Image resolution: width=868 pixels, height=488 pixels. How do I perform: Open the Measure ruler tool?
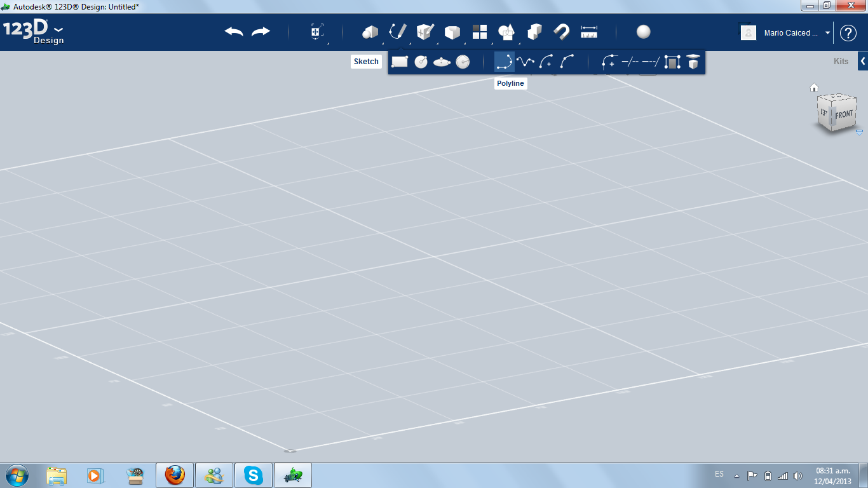pos(589,32)
